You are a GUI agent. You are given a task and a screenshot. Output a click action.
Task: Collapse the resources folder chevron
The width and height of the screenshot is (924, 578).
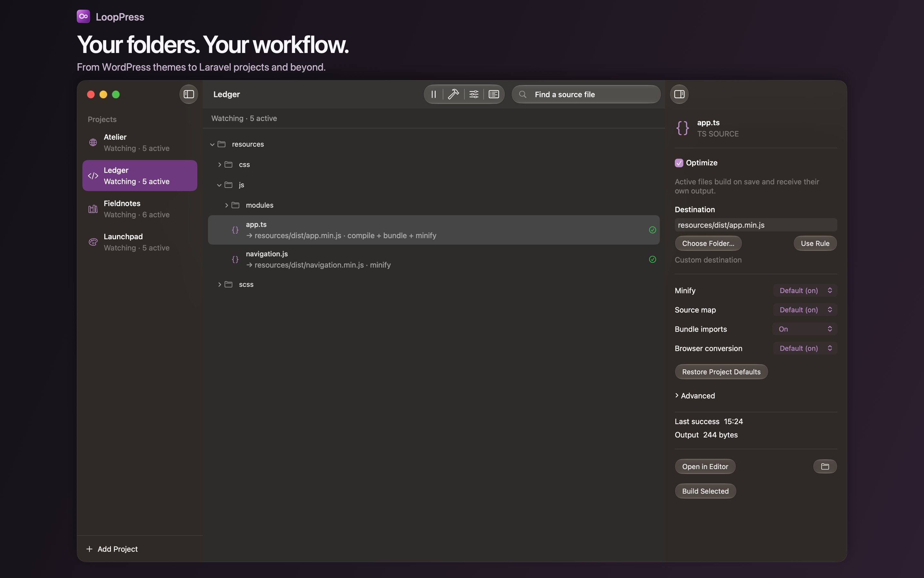[x=212, y=144]
